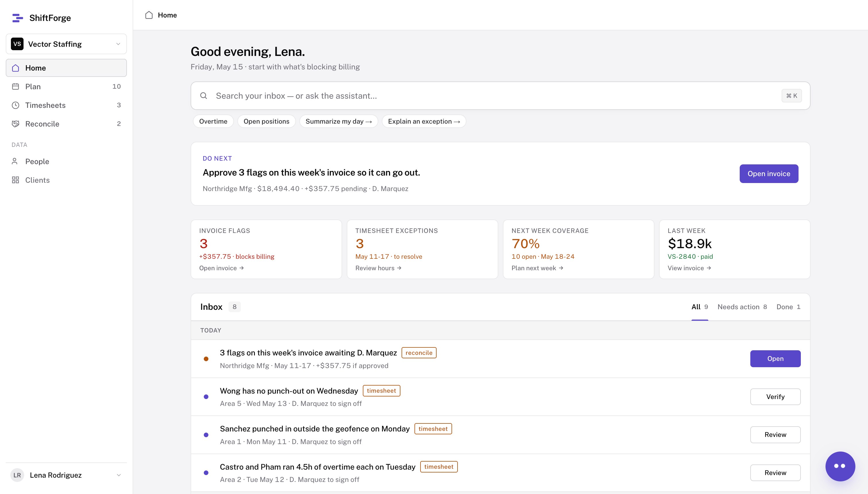This screenshot has width=868, height=494.
Task: Click the Home breadcrumb icon in header
Action: click(x=149, y=15)
